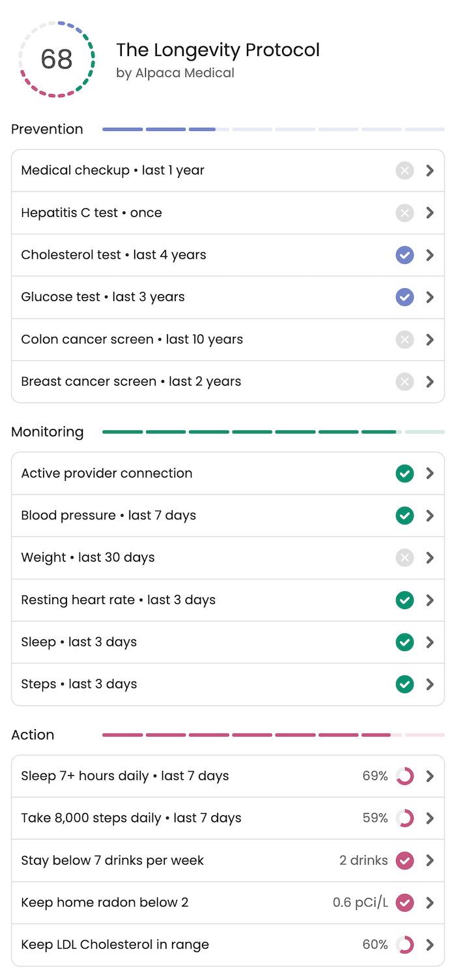The height and width of the screenshot is (980, 456).
Task: Toggle the Steps tracking checkmark
Action: [x=405, y=684]
